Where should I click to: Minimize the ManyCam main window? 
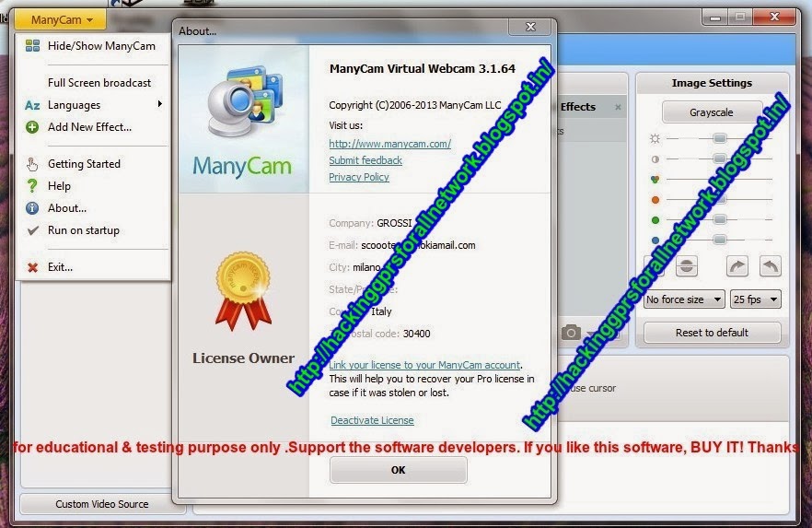point(715,18)
